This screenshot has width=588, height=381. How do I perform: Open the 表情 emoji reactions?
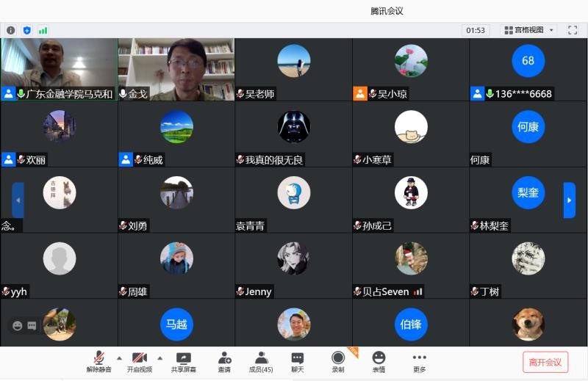pyautogui.click(x=379, y=360)
